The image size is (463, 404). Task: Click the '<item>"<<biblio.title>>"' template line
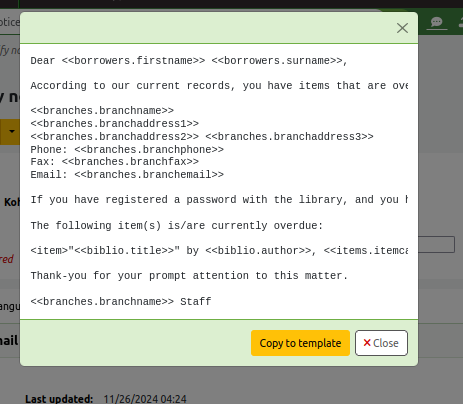[x=219, y=250]
